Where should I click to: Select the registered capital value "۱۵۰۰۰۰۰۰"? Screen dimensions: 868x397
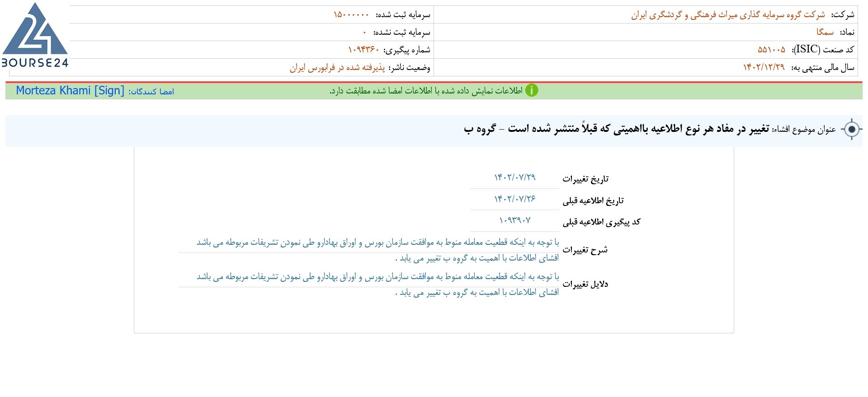pos(351,15)
